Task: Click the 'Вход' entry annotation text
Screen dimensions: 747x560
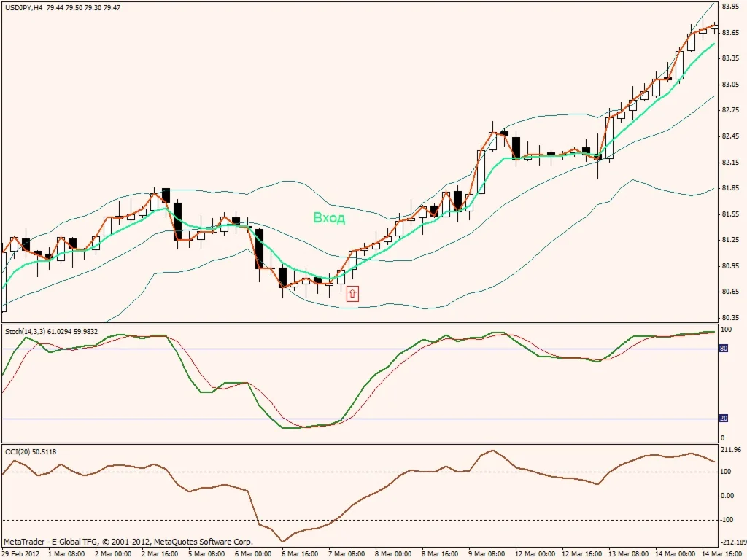Action: [329, 218]
